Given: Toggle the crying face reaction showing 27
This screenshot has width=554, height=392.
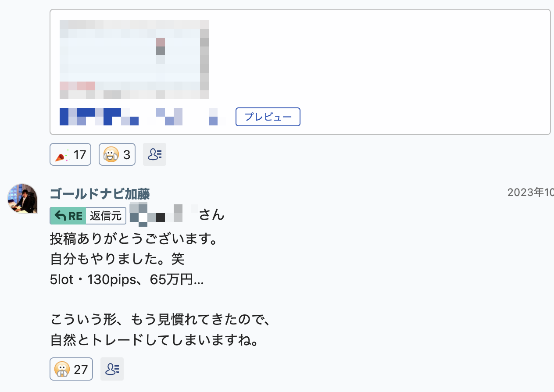Looking at the screenshot, I should [x=71, y=369].
